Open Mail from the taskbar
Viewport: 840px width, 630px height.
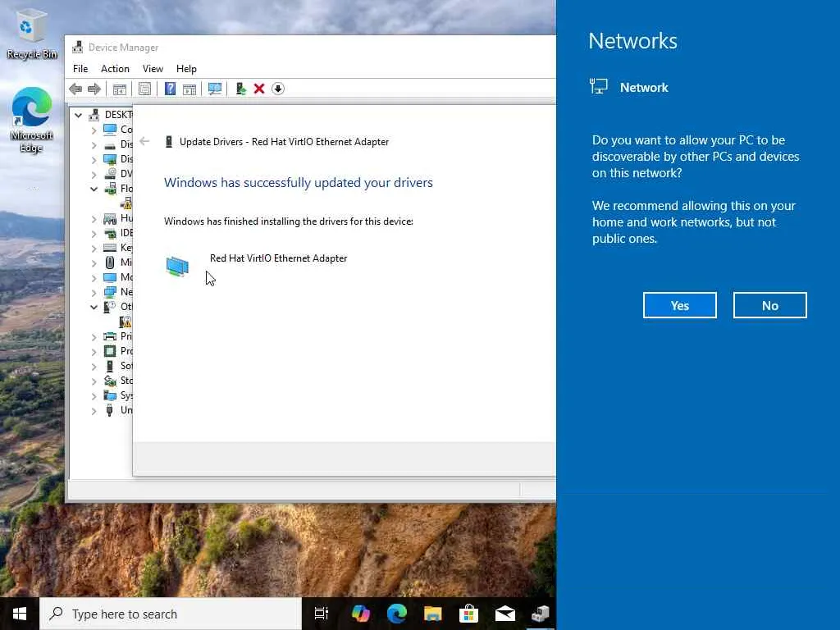(504, 614)
